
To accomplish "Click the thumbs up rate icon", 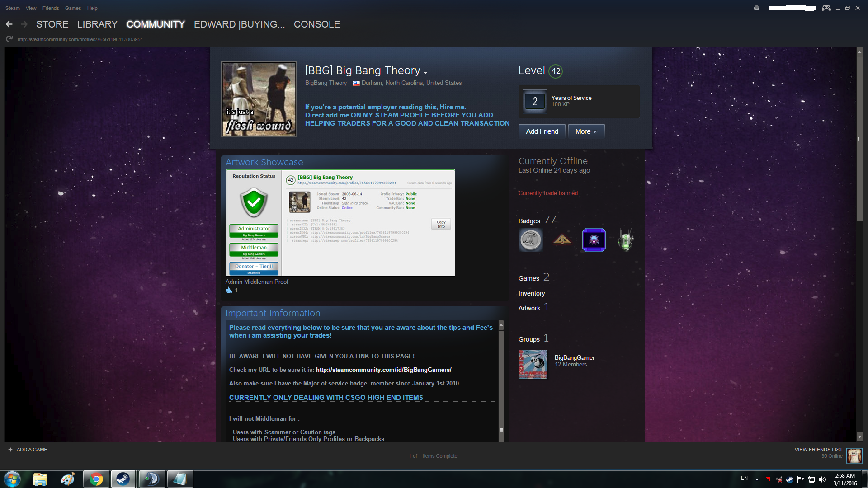I will (229, 291).
